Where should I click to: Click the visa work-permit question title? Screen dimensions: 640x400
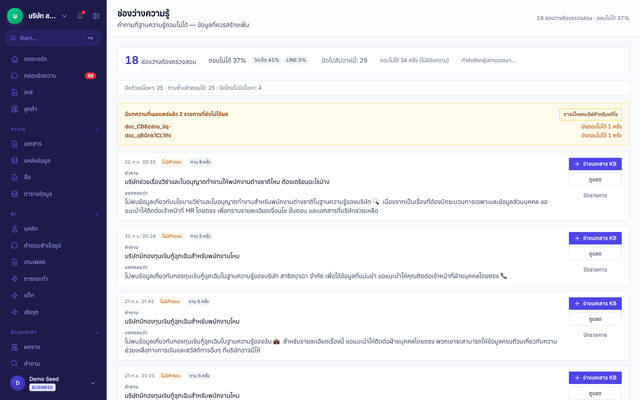pyautogui.click(x=227, y=182)
